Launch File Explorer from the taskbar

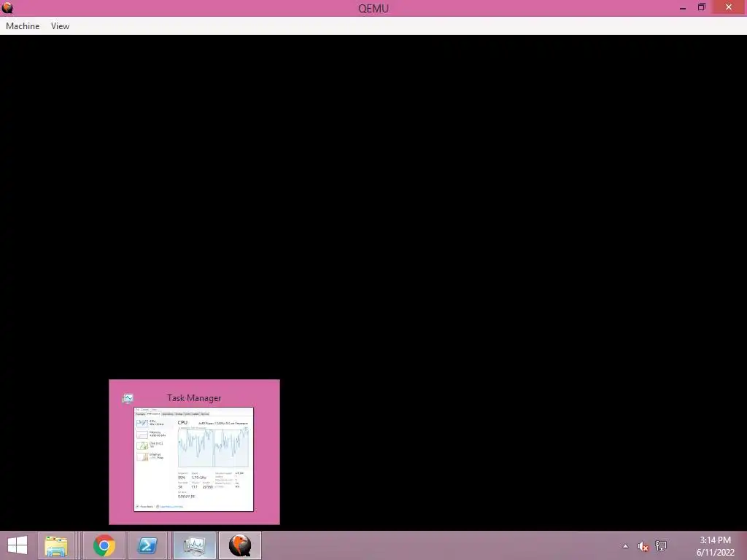[x=55, y=545]
